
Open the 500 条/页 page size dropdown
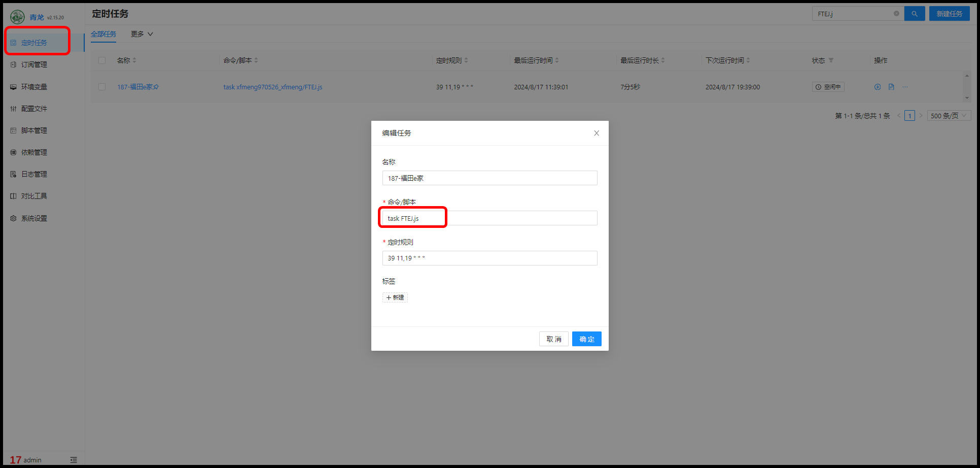coord(949,116)
